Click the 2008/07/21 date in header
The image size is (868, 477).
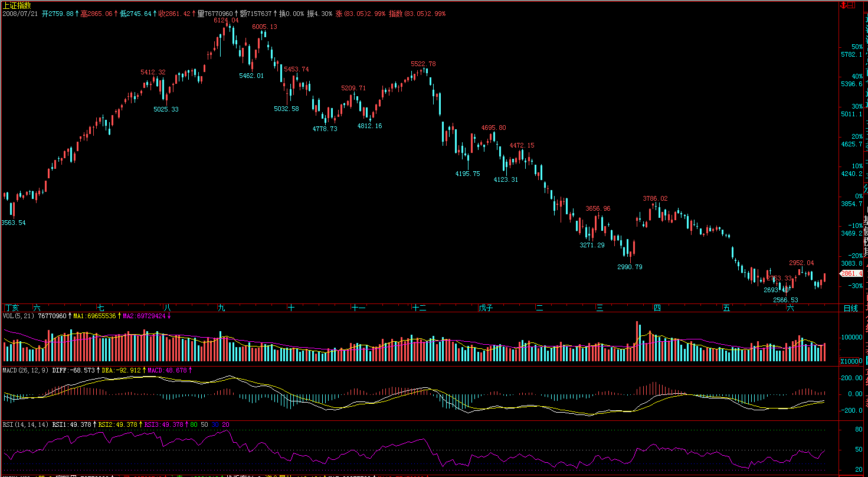click(20, 13)
